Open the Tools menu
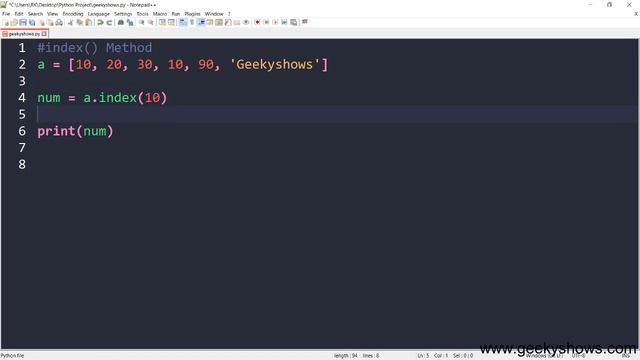The image size is (640, 360). (142, 14)
